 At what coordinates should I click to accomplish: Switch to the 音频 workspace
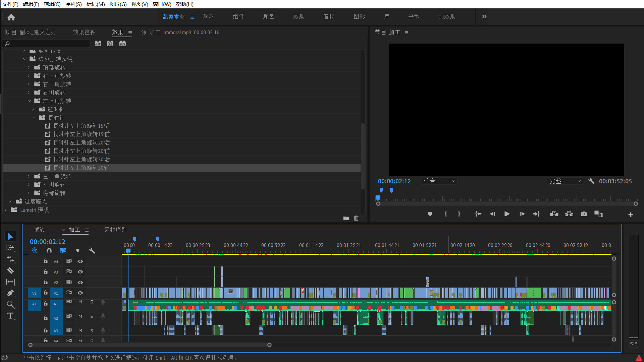tap(329, 16)
